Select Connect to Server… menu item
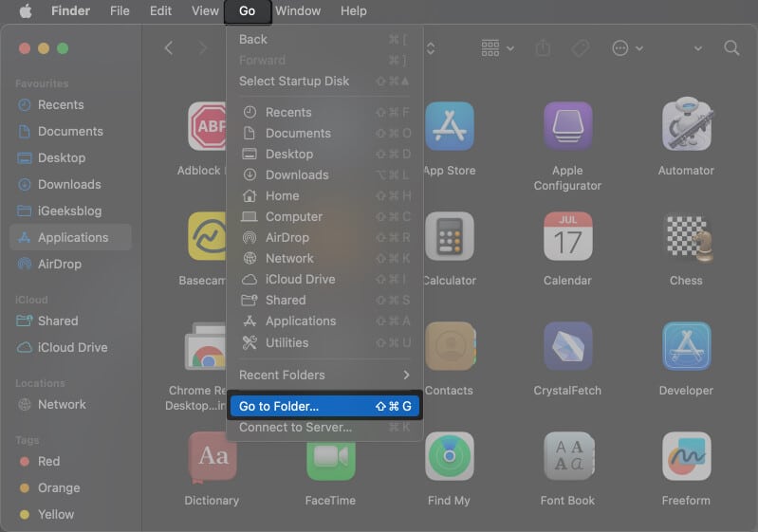 324,427
